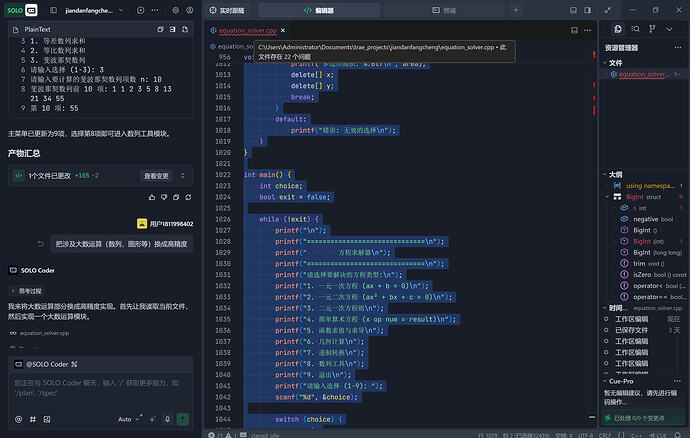Select 'using namespace' outline item
This screenshot has width=690, height=438.
(650, 186)
